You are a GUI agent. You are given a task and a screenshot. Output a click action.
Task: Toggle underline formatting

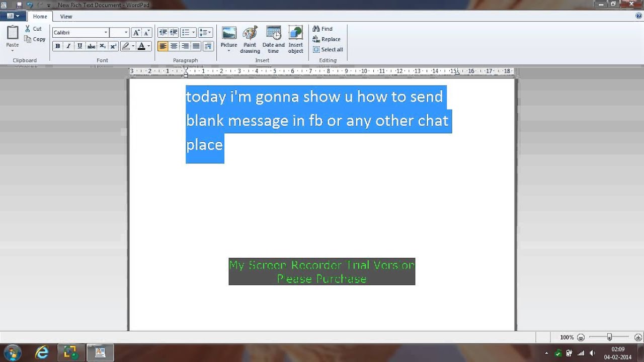click(79, 46)
